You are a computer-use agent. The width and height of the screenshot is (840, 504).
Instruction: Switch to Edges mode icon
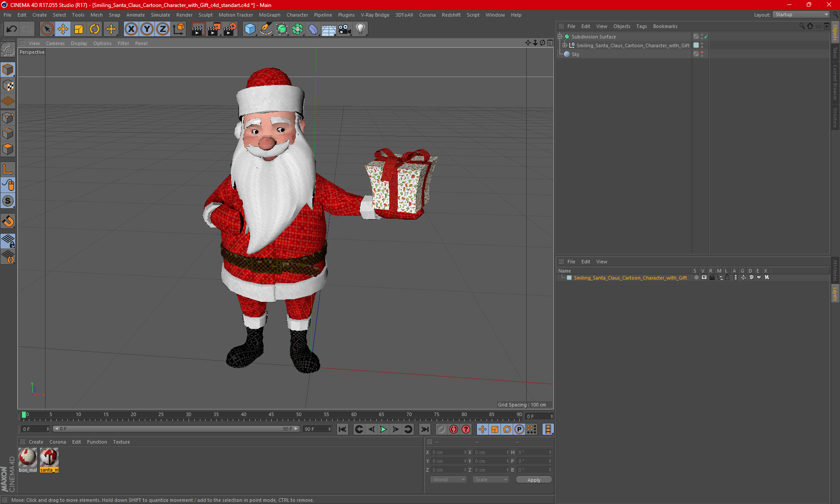click(x=8, y=133)
